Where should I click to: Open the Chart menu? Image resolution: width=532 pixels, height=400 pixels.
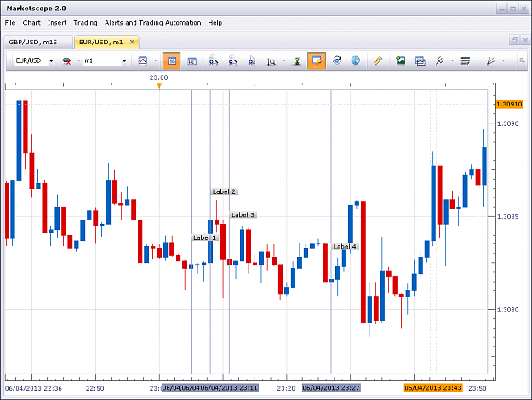(31, 23)
